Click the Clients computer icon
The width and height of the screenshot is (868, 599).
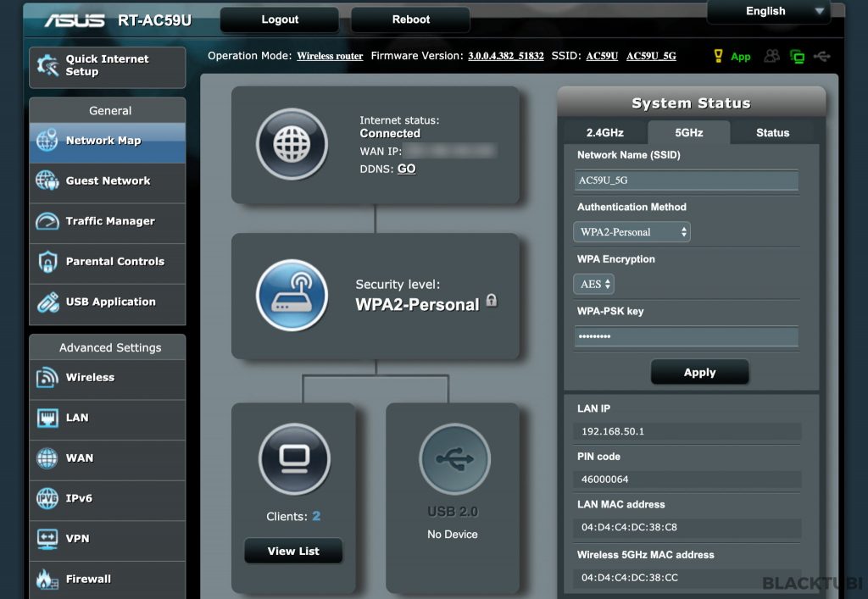coord(294,458)
